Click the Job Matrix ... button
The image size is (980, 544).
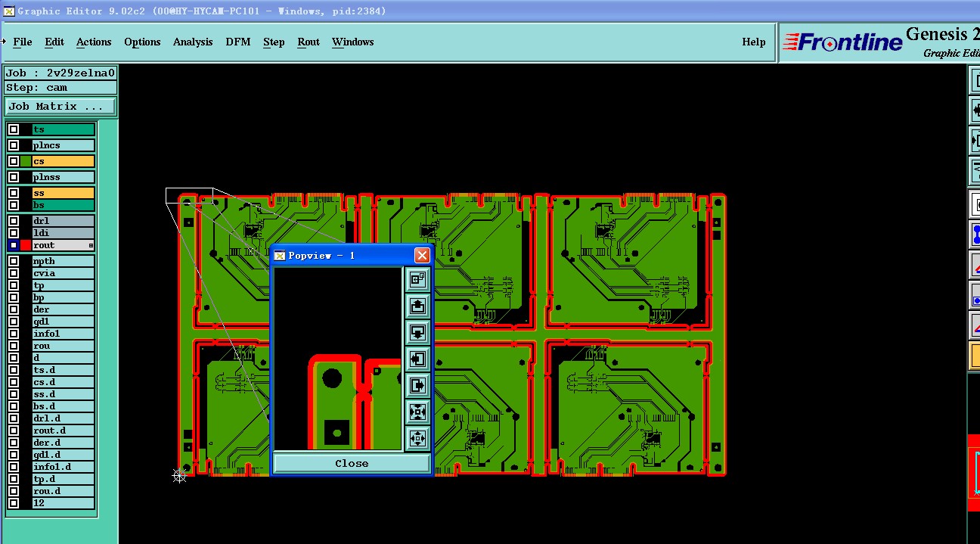pos(60,106)
